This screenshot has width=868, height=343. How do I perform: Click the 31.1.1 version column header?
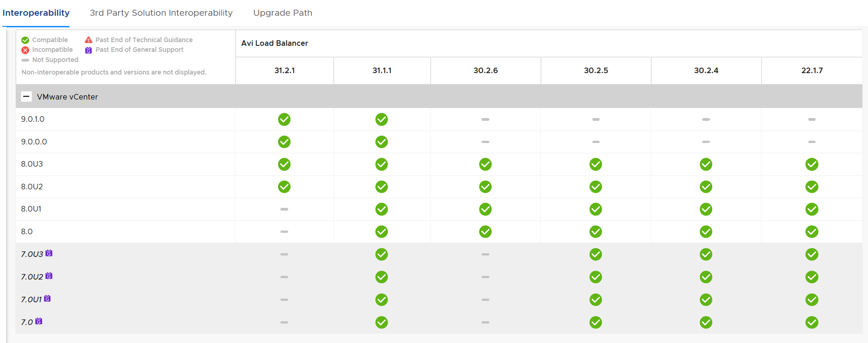[x=382, y=70]
